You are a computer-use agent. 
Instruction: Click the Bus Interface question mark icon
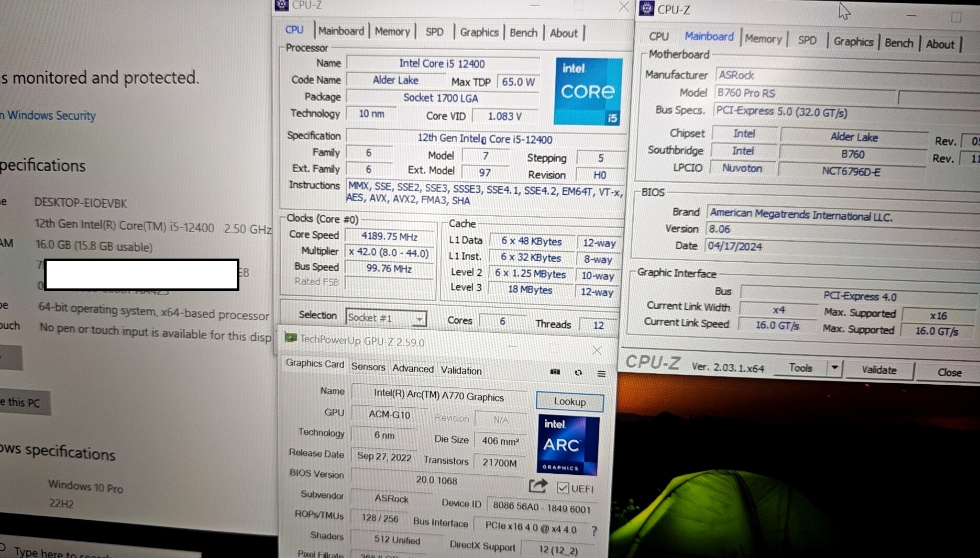594,531
